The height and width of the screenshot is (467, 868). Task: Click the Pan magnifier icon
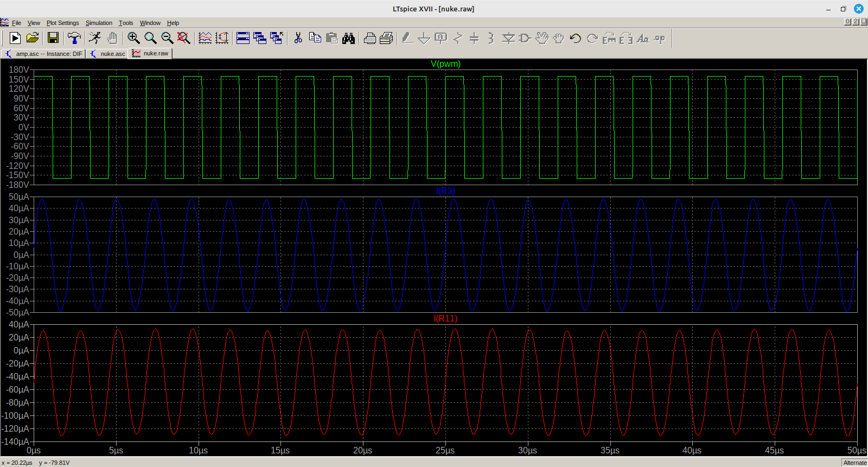coord(150,38)
